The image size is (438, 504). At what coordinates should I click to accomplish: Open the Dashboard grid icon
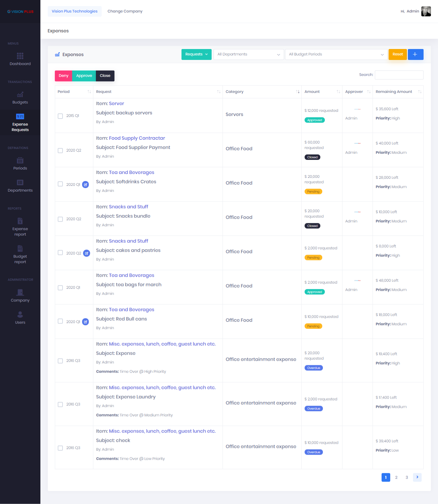pos(20,56)
